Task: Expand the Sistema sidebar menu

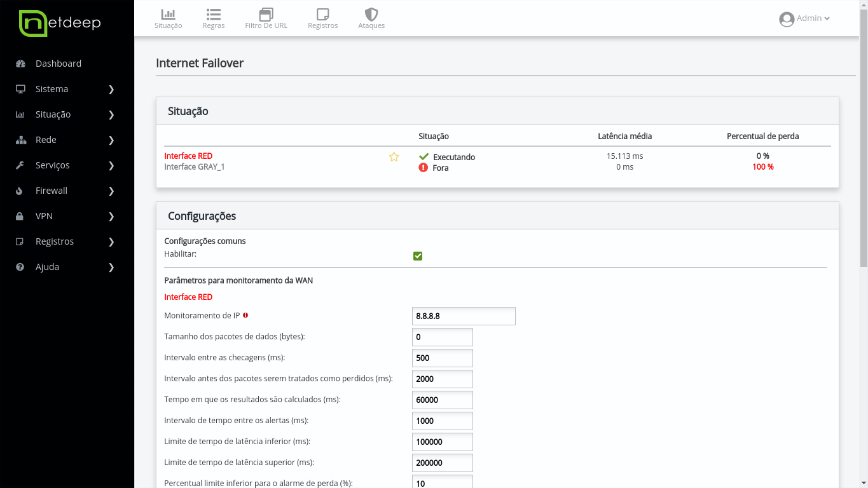Action: [x=67, y=89]
